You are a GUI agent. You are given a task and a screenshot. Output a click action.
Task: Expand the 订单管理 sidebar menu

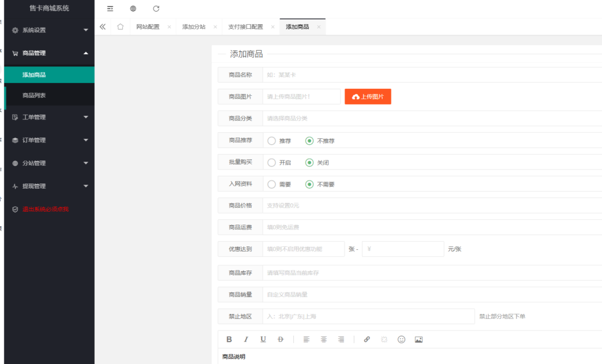[x=49, y=140]
